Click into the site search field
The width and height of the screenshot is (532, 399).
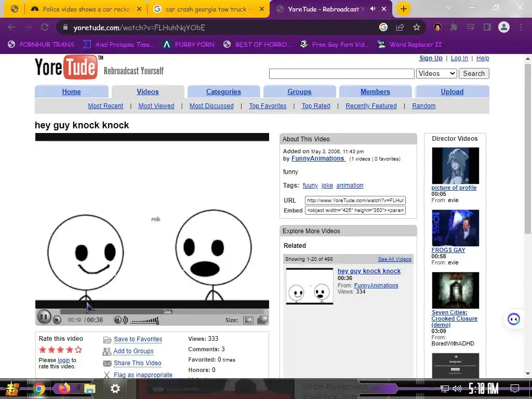coord(342,74)
